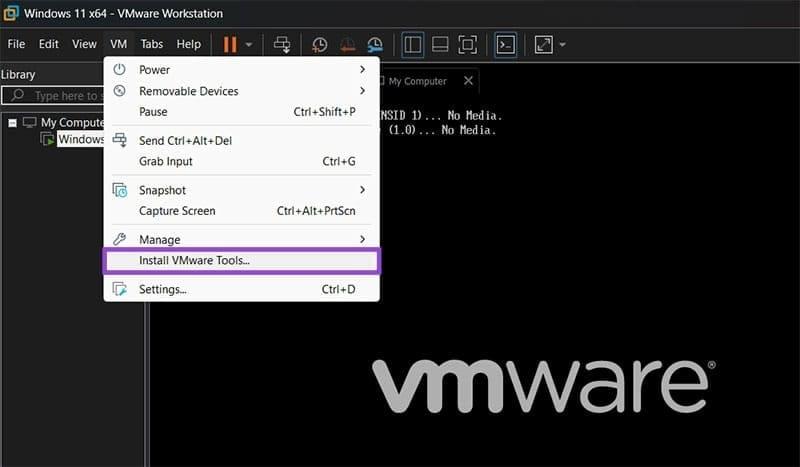Click Send Ctrl+Alt+Del toolbar icon
The image size is (800, 467).
(x=282, y=44)
